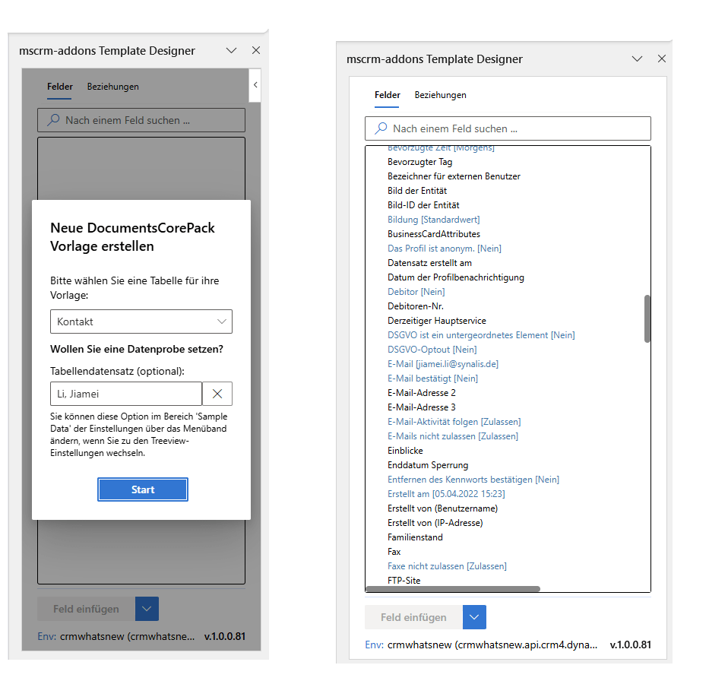The height and width of the screenshot is (700, 728).
Task: Select the 'E-Mail-Adresse 3' field
Action: (422, 407)
